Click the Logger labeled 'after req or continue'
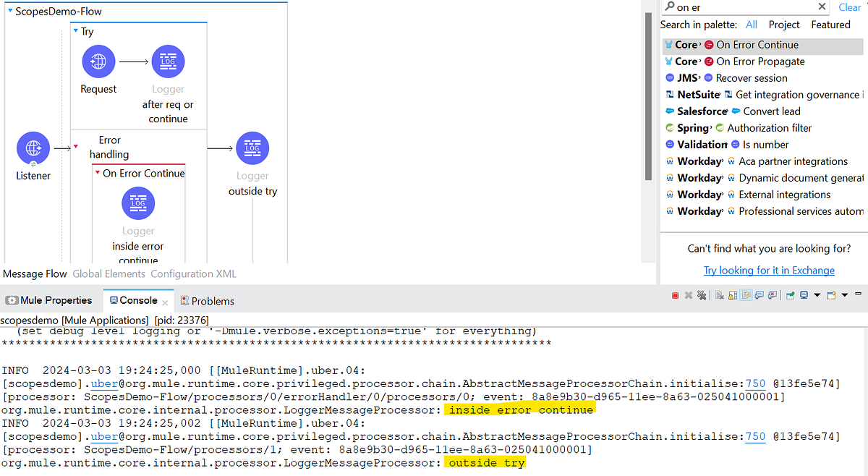Screen dimensions: 868x476 168,61
